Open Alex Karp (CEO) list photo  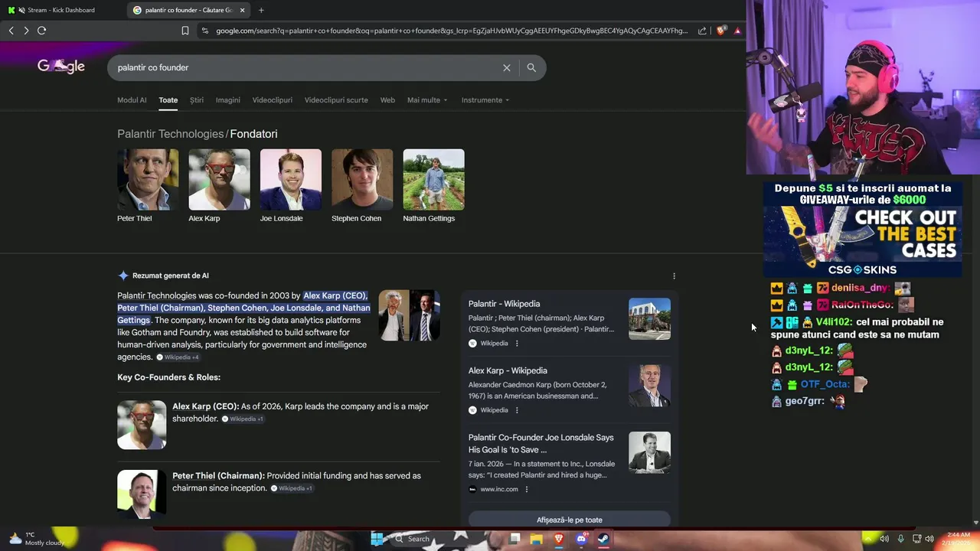point(142,425)
